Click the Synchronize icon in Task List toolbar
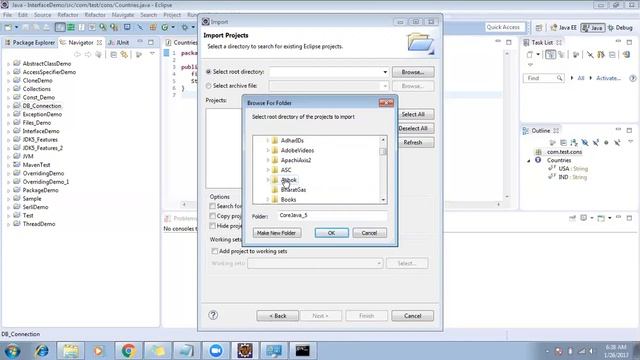The width and height of the screenshot is (640, 360). (x=626, y=54)
